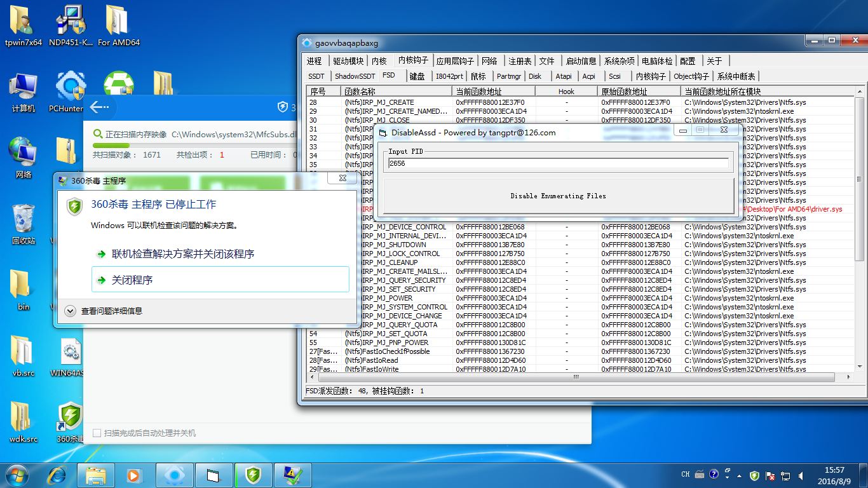This screenshot has width=868, height=488.
Task: Select the SSDT sub-tab
Action: 316,76
